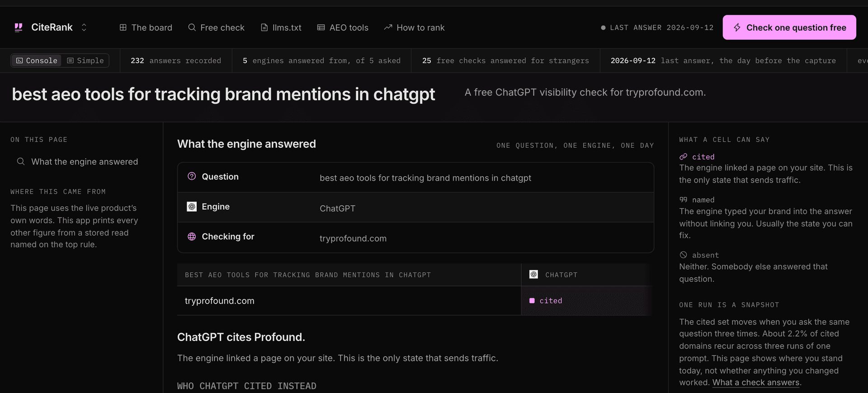Click the question mark icon beside Question
Screen dimensions: 868x393
(x=192, y=176)
